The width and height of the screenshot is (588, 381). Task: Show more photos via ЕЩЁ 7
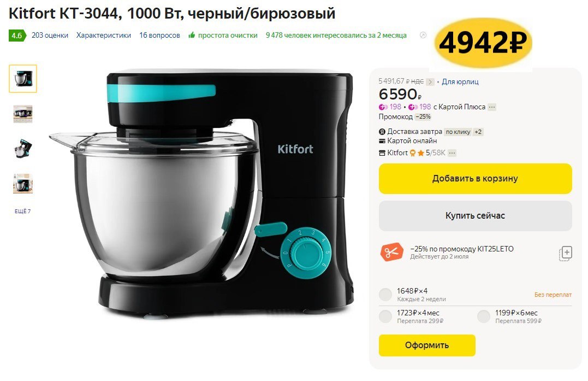(23, 212)
